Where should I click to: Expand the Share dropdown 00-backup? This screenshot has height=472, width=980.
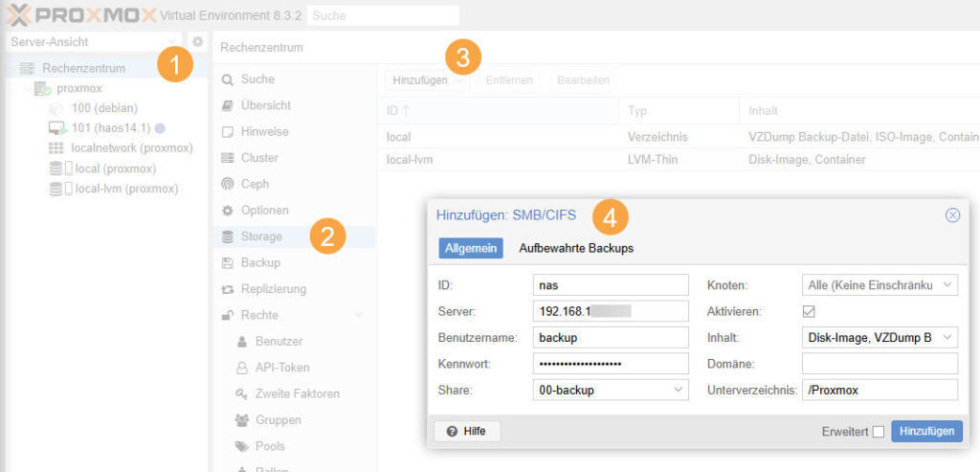[679, 390]
